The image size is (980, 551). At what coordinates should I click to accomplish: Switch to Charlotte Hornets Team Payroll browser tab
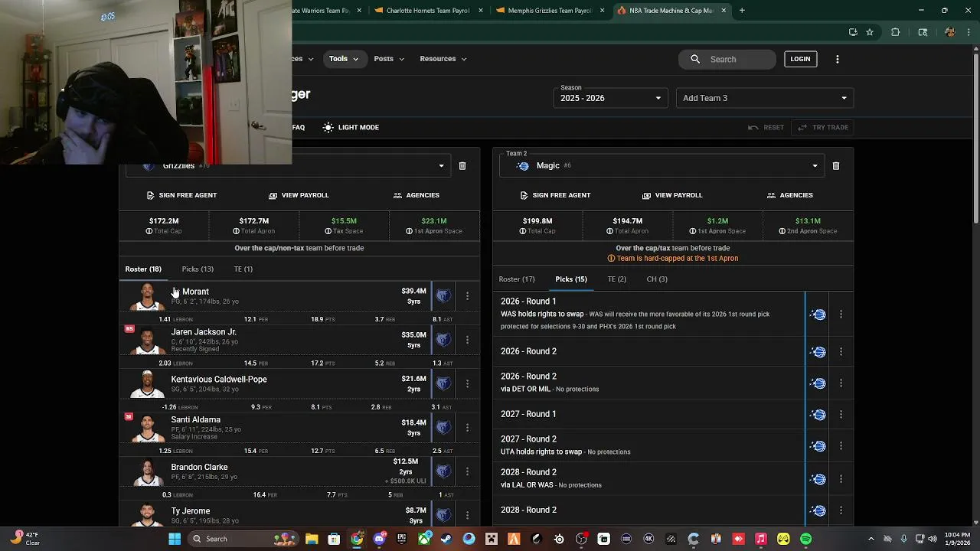click(x=426, y=11)
